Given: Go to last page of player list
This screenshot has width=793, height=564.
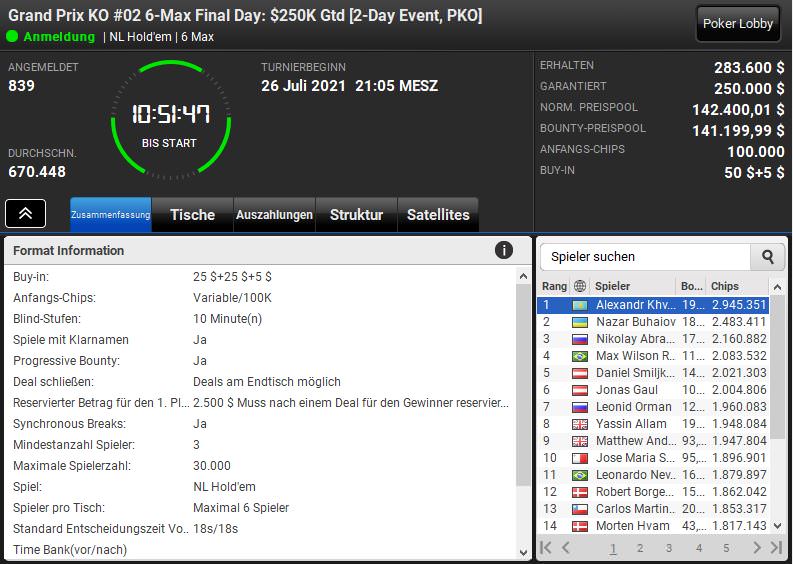Looking at the screenshot, I should click(776, 547).
